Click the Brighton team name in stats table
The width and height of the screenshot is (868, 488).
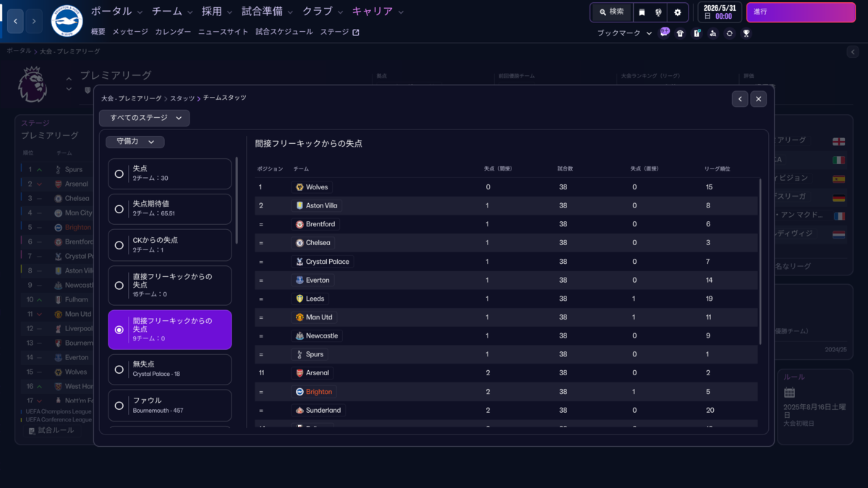pyautogui.click(x=319, y=392)
